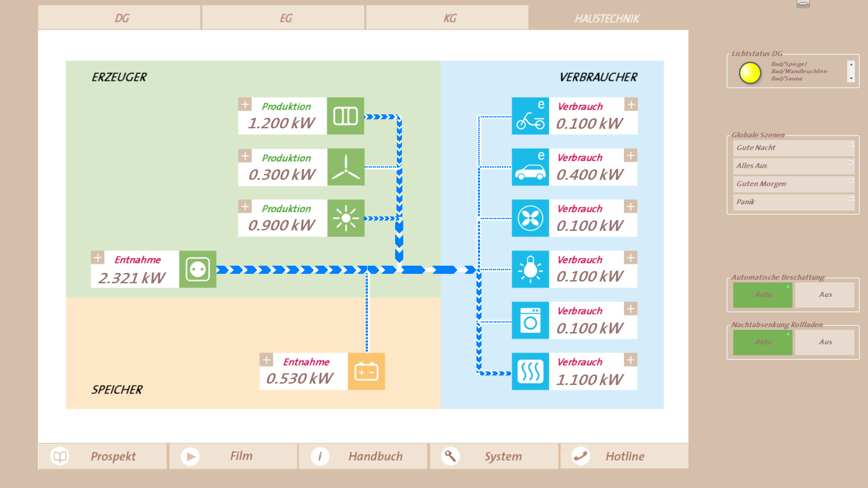The width and height of the screenshot is (868, 488).
Task: Select Bad/Sauna in Lichtstatus list
Action: tap(787, 79)
